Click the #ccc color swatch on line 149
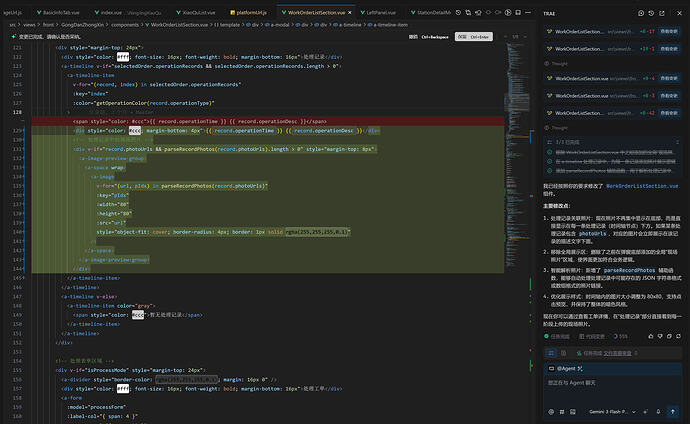Screen dimensions: 690x424 tap(138, 315)
